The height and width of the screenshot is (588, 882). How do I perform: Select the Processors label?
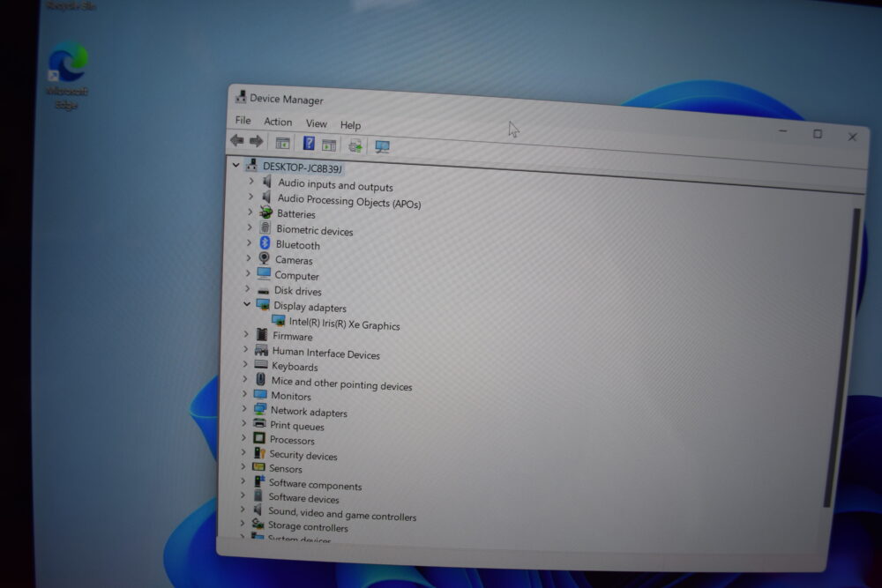(292, 440)
